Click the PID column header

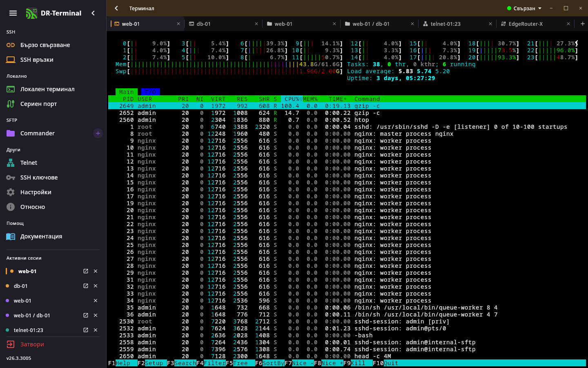pos(128,99)
